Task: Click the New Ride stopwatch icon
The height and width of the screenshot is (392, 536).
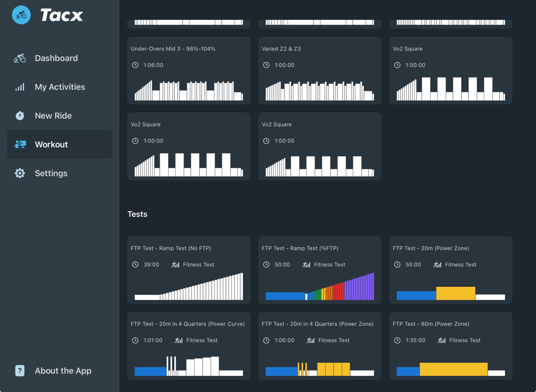Action: coord(20,115)
